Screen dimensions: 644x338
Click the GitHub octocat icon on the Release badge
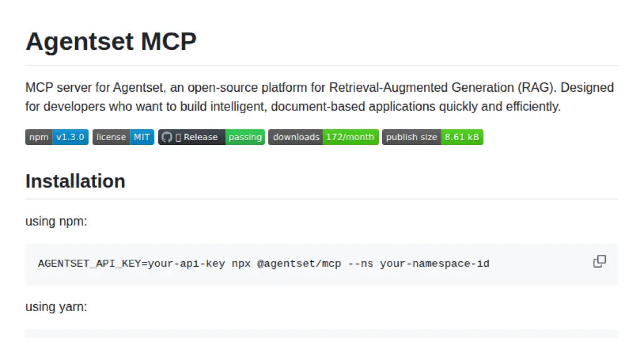coord(167,137)
